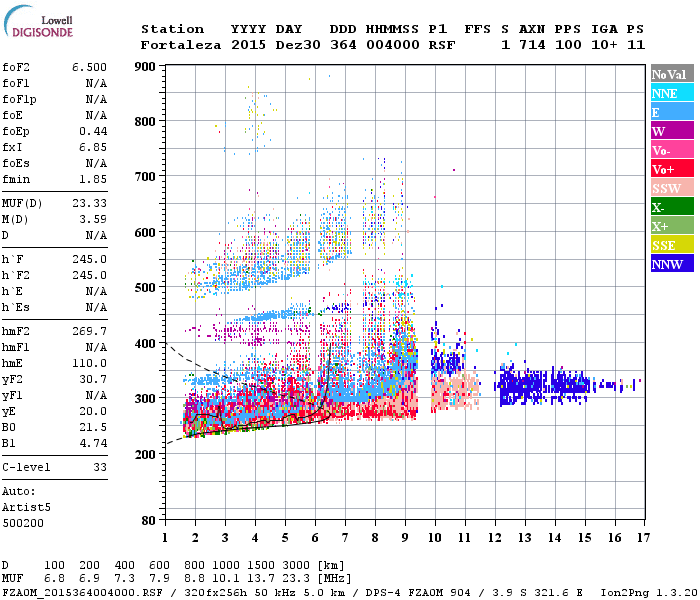Click the h`F2 value 245.0
The width and height of the screenshot is (700, 600).
[90, 275]
